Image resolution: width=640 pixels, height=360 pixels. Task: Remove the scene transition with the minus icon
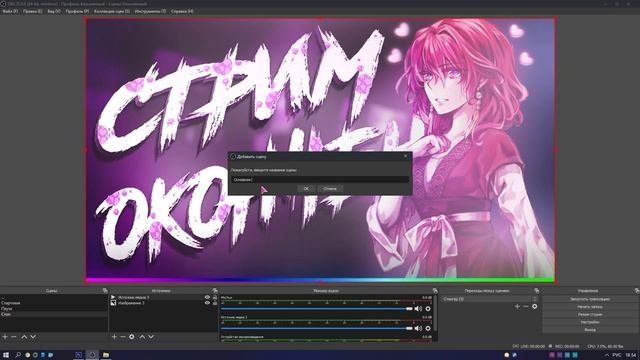tap(526, 307)
